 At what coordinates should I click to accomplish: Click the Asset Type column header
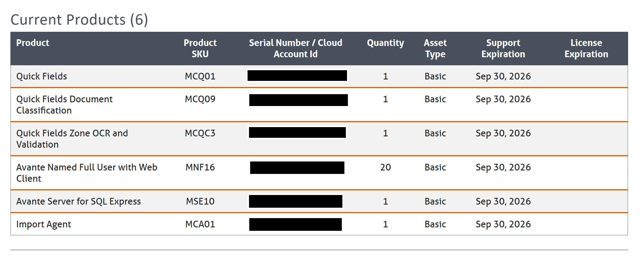(435, 48)
